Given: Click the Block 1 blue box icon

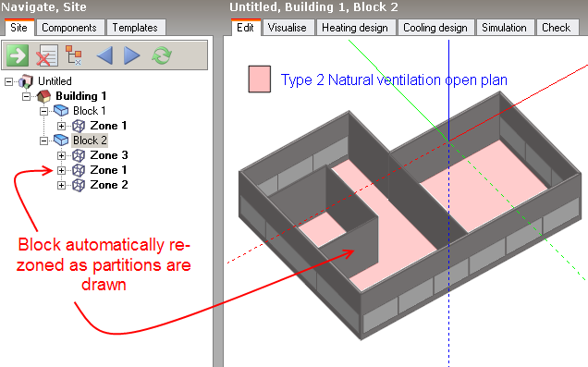Looking at the screenshot, I should pos(61,111).
